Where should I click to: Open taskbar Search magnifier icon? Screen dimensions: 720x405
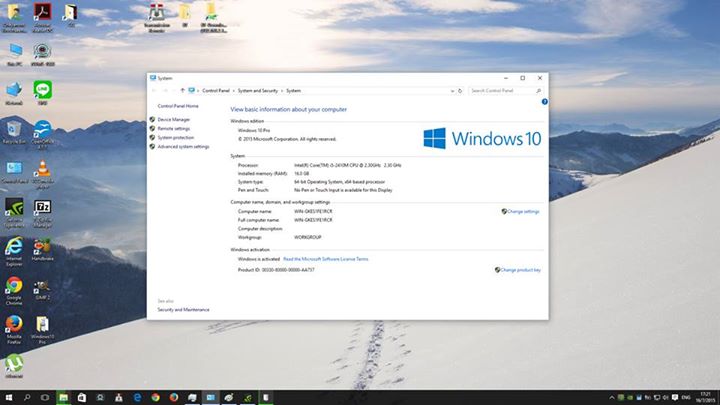[x=27, y=397]
